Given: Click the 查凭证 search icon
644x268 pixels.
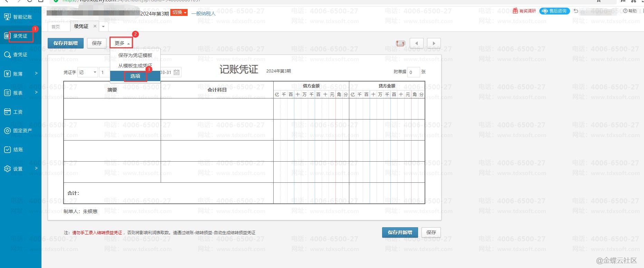Looking at the screenshot, I should 7,55.
